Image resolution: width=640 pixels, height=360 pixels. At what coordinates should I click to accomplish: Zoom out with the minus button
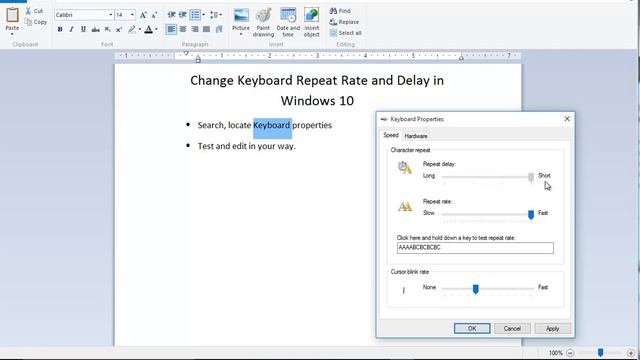click(x=570, y=353)
